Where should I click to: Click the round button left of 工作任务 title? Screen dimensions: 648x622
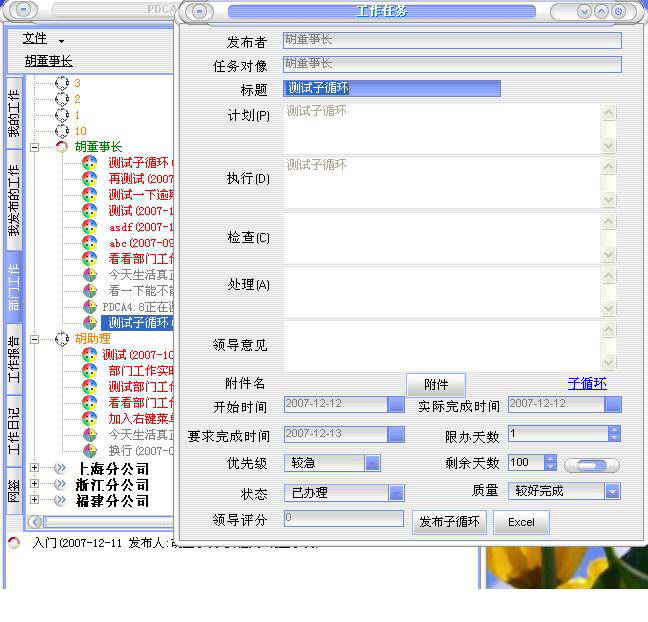(200, 11)
